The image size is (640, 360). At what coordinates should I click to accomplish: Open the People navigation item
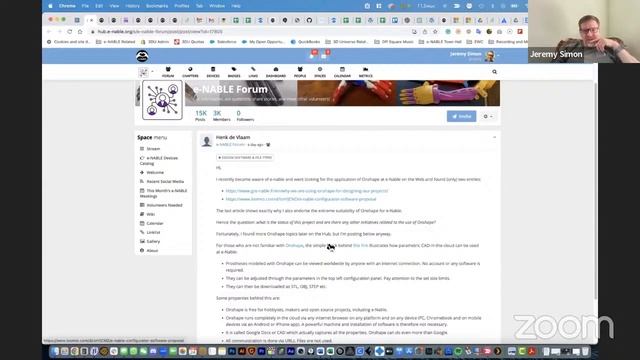[x=300, y=72]
